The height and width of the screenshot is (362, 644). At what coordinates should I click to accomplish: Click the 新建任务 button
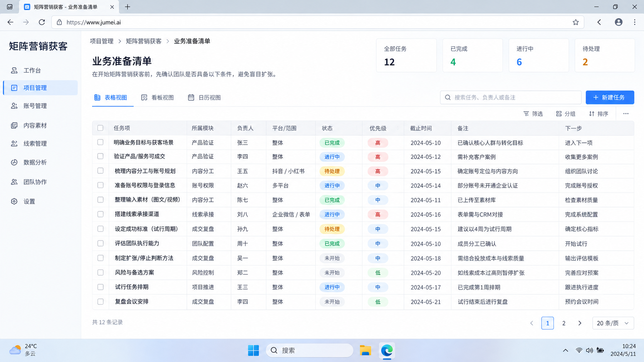click(x=610, y=97)
